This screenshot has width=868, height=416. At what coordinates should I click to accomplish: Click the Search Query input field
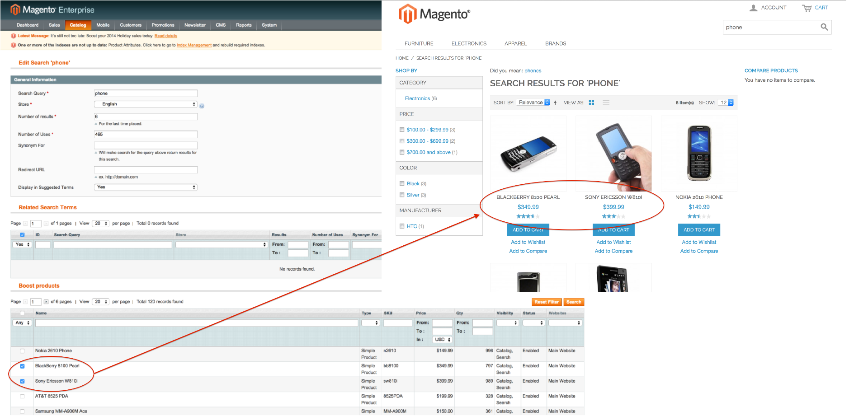pos(146,93)
